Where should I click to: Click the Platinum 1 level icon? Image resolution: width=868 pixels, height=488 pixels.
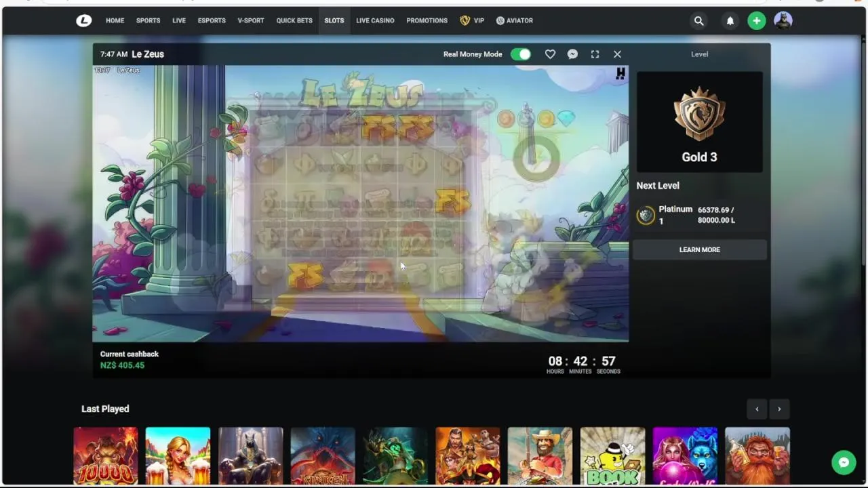[x=646, y=216]
